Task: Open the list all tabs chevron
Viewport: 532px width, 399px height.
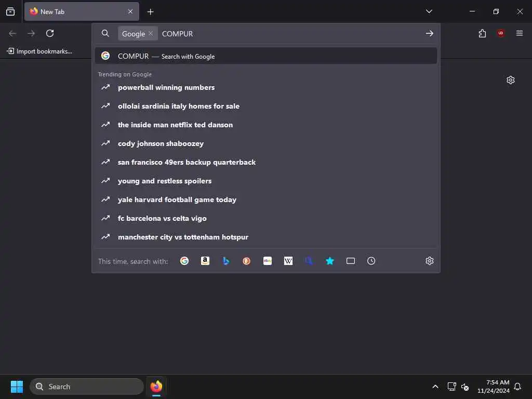Action: 429,11
